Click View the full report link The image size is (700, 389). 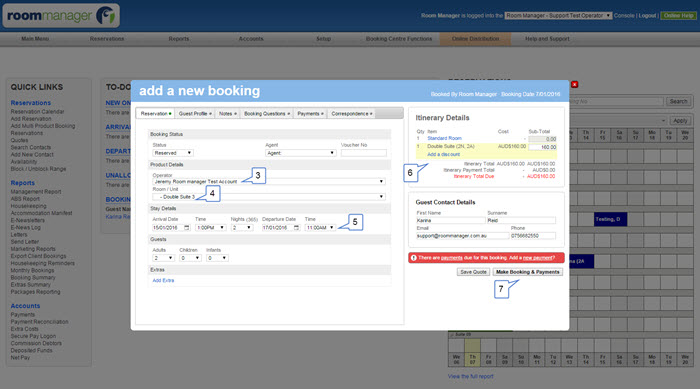click(x=471, y=376)
